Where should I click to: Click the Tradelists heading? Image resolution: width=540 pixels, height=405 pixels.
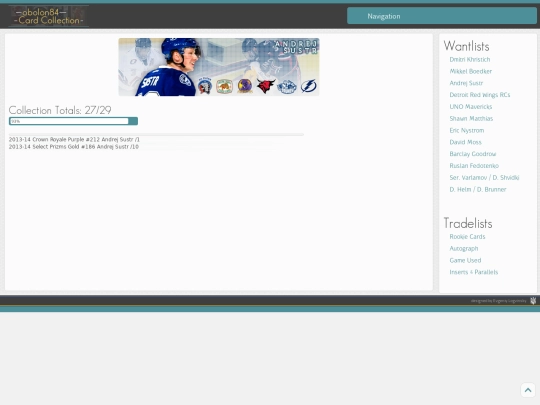click(468, 223)
